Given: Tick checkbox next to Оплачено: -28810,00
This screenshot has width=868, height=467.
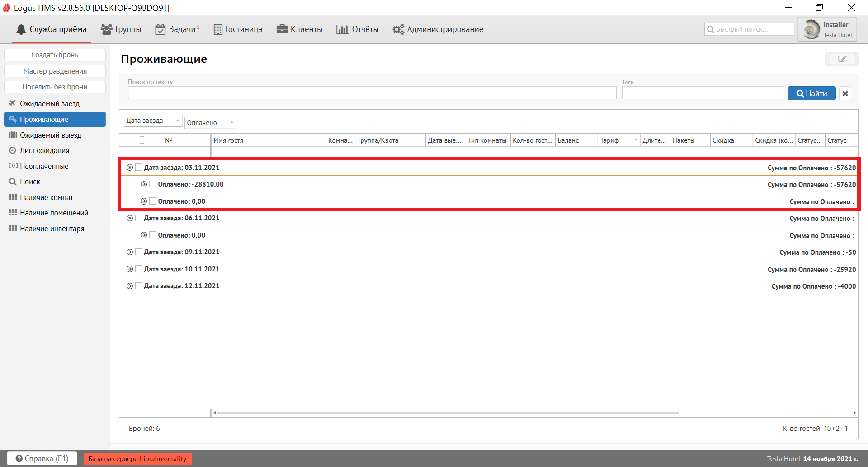Looking at the screenshot, I should (153, 184).
